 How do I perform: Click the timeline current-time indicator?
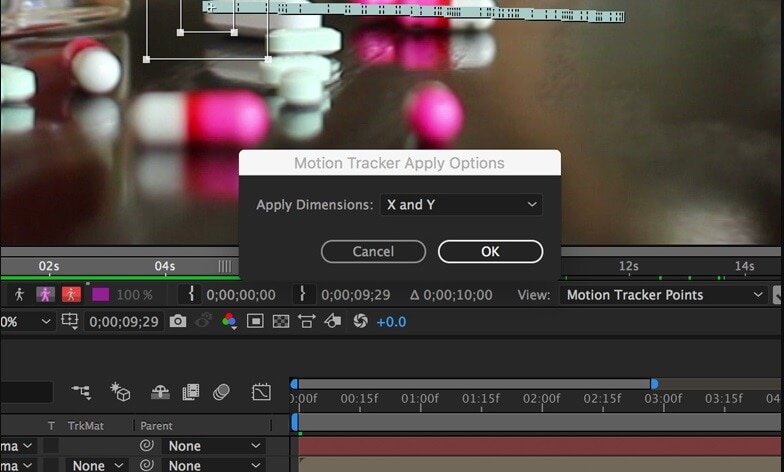coord(295,422)
